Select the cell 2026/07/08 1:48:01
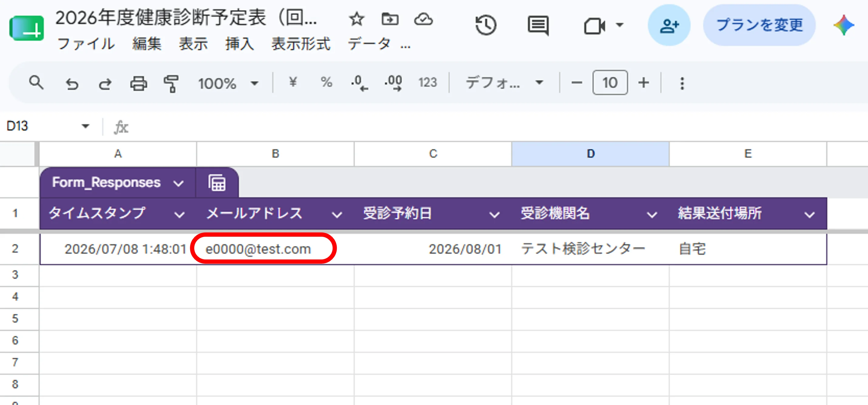868x405 pixels. click(118, 249)
